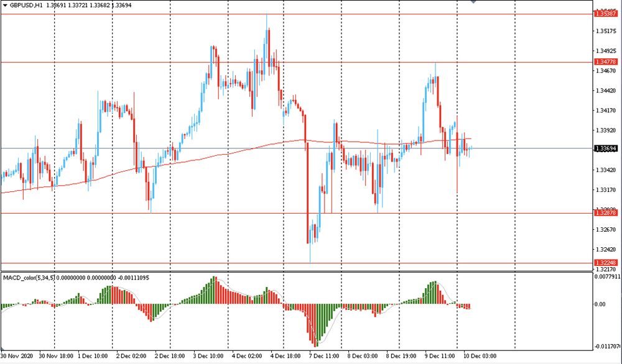Click the GBPUSD,H1 symbol title

27,6
